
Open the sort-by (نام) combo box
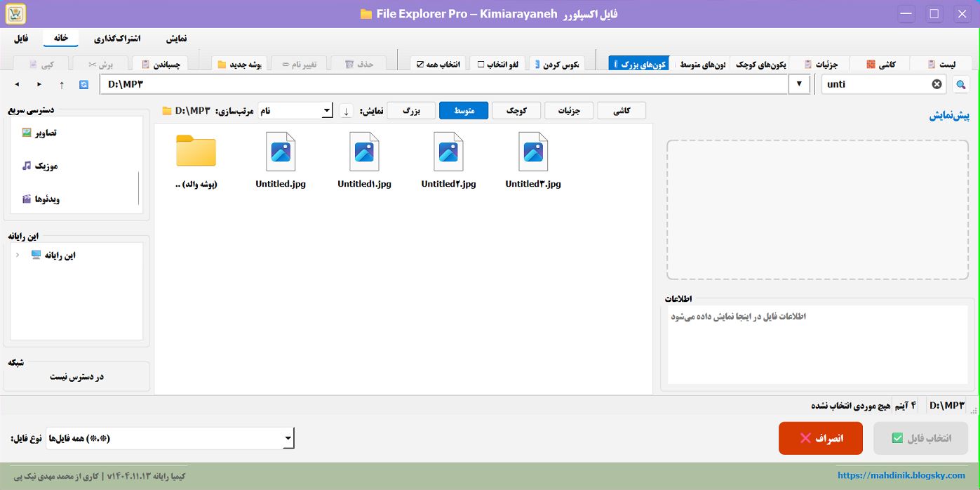click(x=295, y=111)
